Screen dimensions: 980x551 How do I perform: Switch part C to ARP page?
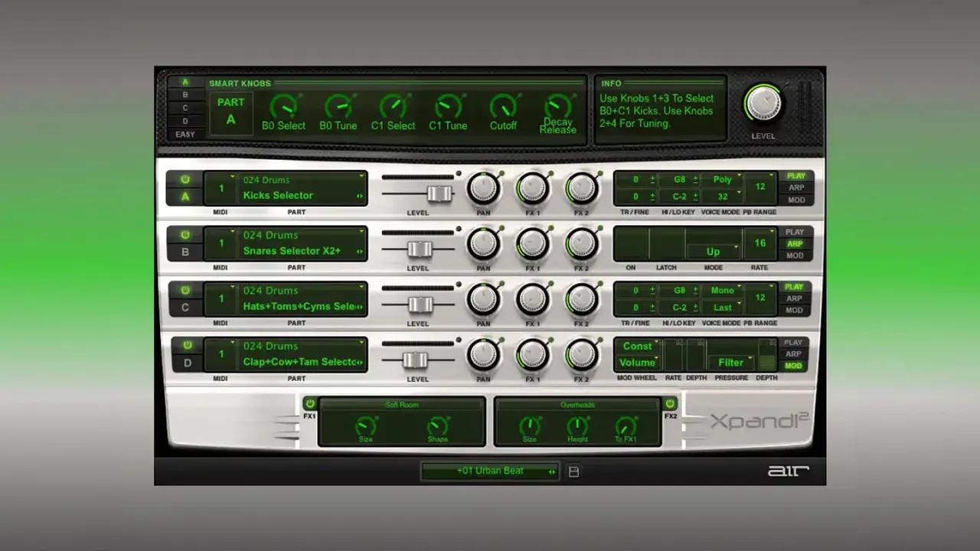pyautogui.click(x=794, y=298)
